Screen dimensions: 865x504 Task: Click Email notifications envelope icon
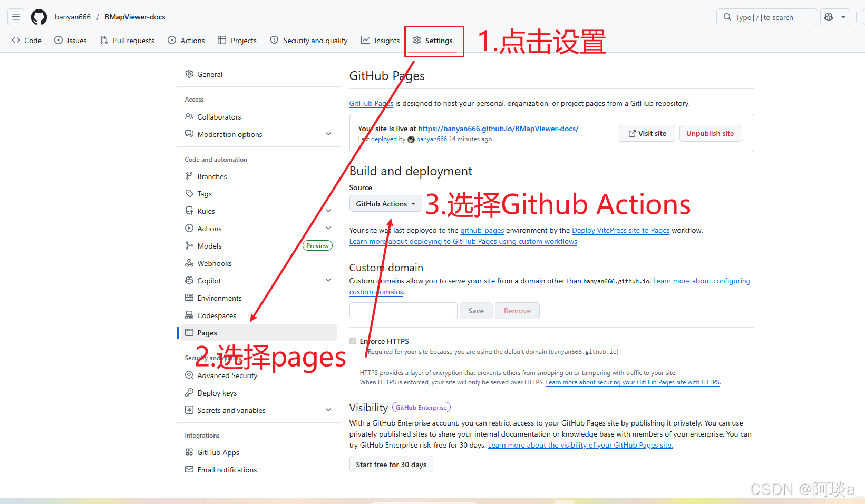pos(189,470)
